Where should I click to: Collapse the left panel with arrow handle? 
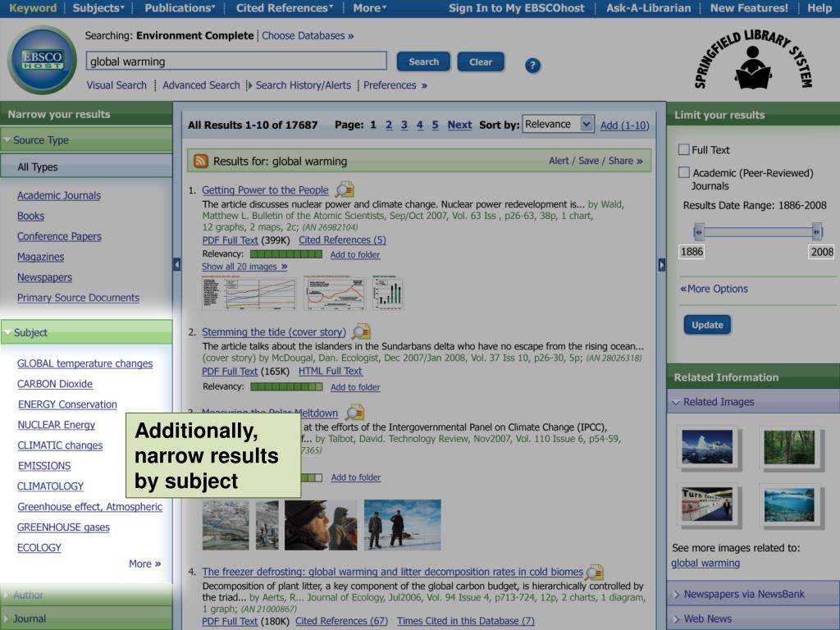(x=177, y=265)
